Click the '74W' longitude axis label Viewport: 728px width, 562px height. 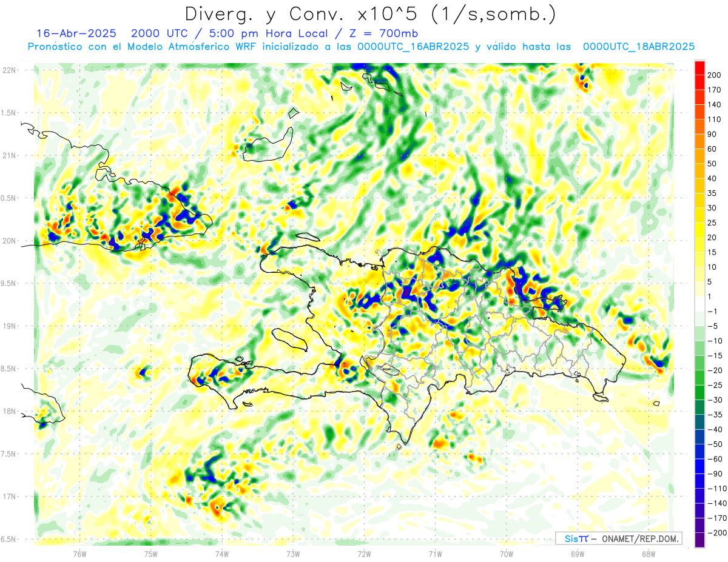coord(221,554)
